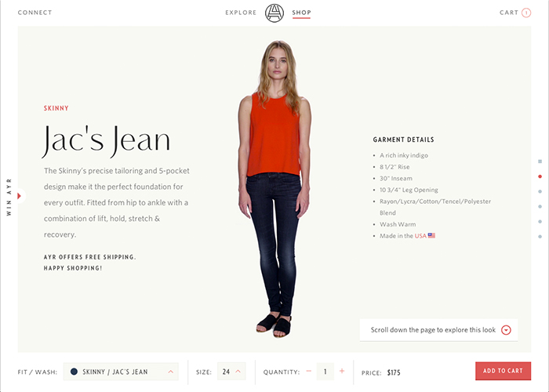Screen dimensions: 549x392
Task: Decrease quantity with the minus icon
Action: tap(308, 371)
